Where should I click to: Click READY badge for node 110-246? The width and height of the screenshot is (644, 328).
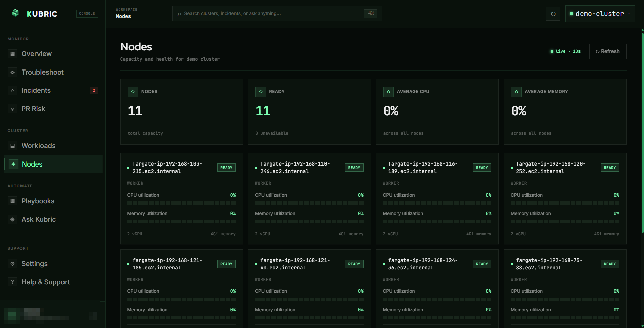pyautogui.click(x=354, y=168)
